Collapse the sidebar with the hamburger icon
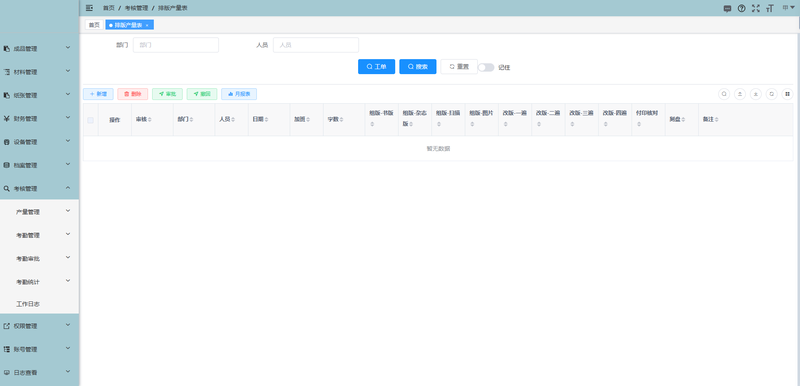This screenshot has height=386, width=800. coord(89,8)
